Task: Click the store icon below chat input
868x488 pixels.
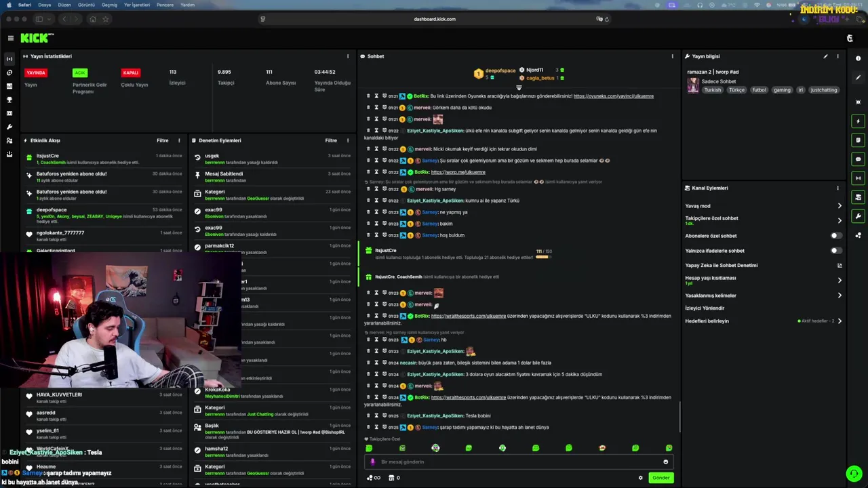Action: (391, 478)
